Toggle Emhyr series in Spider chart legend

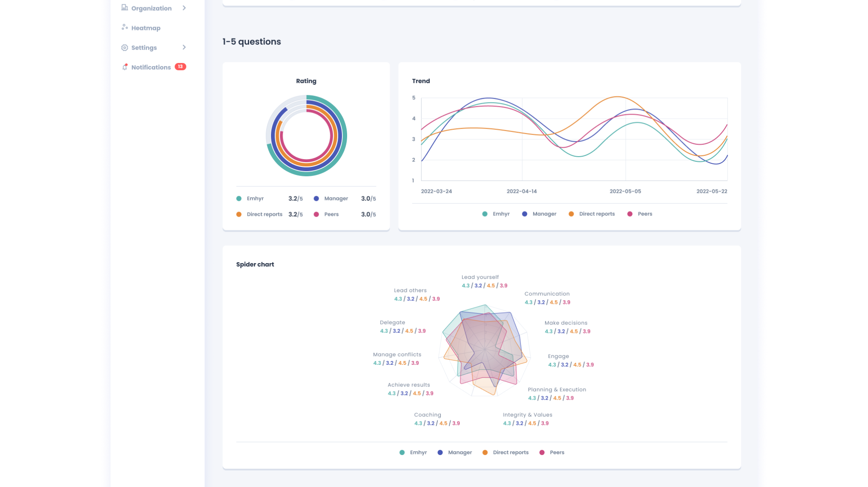coord(413,453)
